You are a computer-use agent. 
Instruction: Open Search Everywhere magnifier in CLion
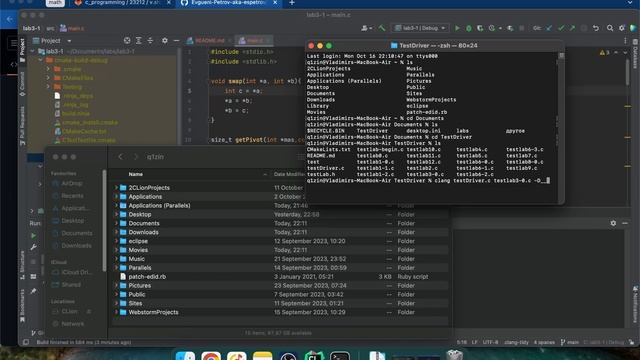tap(610, 28)
